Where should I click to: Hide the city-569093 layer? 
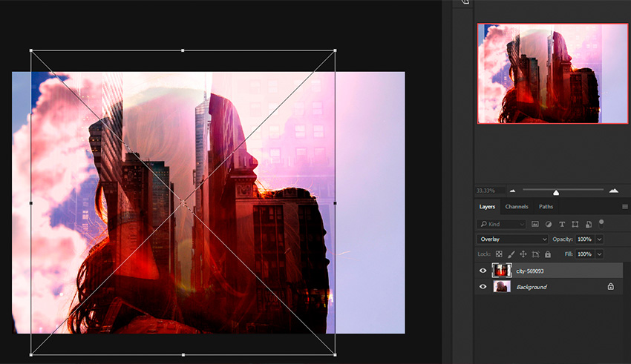pyautogui.click(x=483, y=271)
